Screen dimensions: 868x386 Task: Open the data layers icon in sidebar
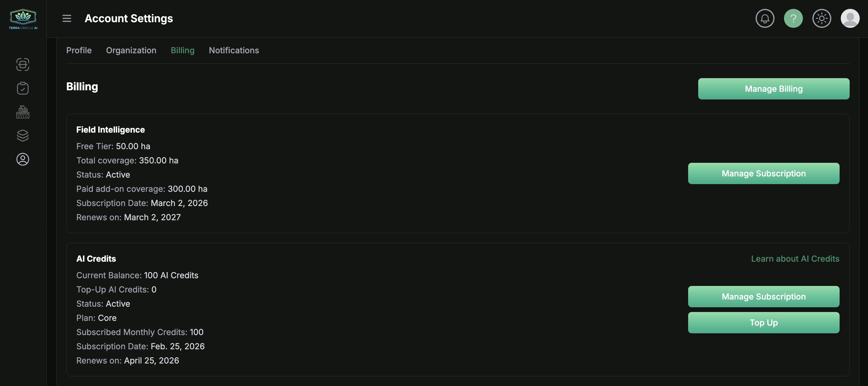[x=22, y=136]
